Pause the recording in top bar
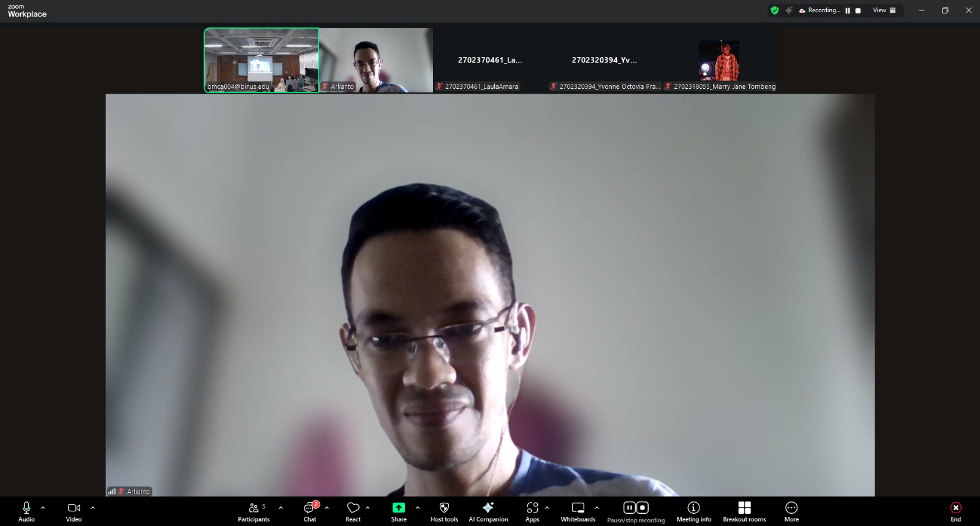The image size is (980, 526). 848,10
